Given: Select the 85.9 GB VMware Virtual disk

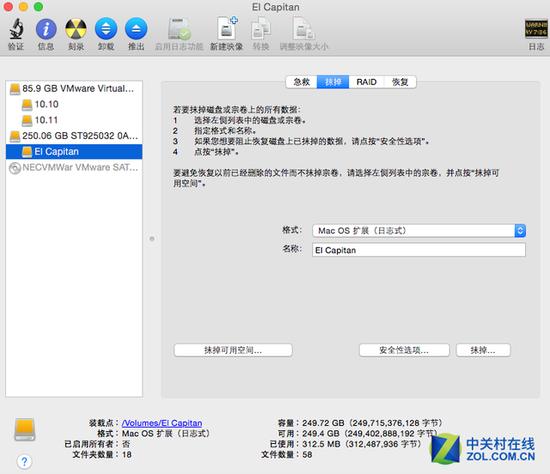Looking at the screenshot, I should pos(74,88).
